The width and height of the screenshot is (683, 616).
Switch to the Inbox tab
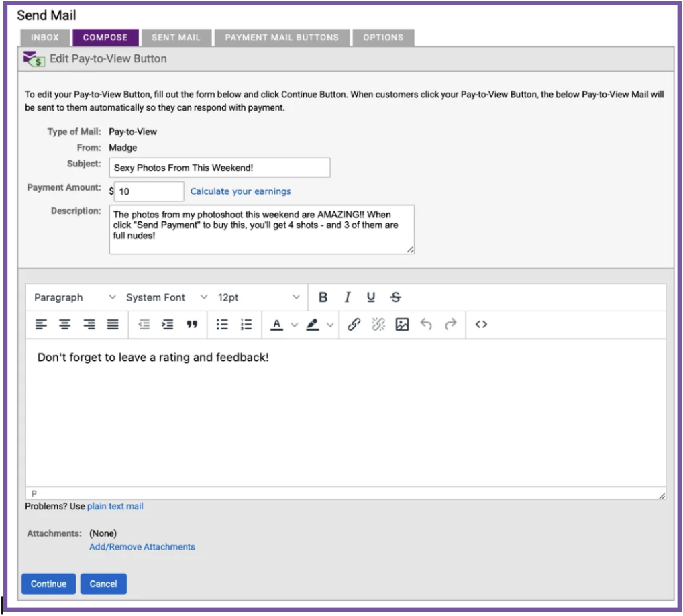[45, 38]
